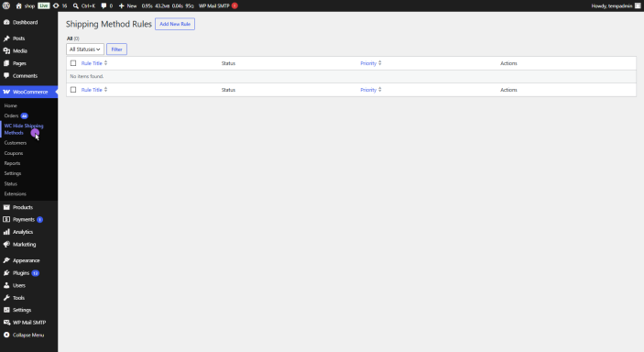Open the Howdy, tempadmin account menu
The image size is (644, 352).
616,5
